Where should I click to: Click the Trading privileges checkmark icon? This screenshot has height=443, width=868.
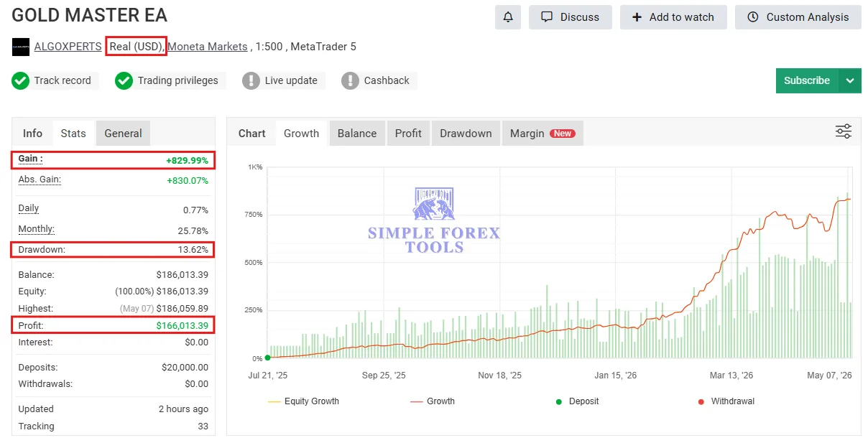click(124, 80)
